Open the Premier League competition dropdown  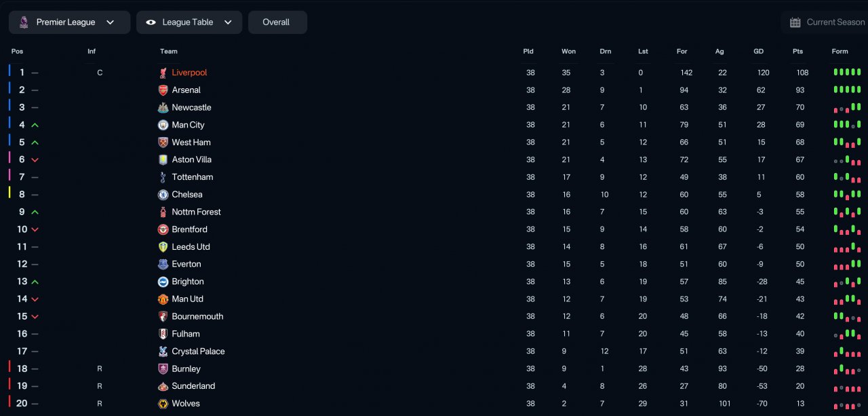[x=69, y=22]
